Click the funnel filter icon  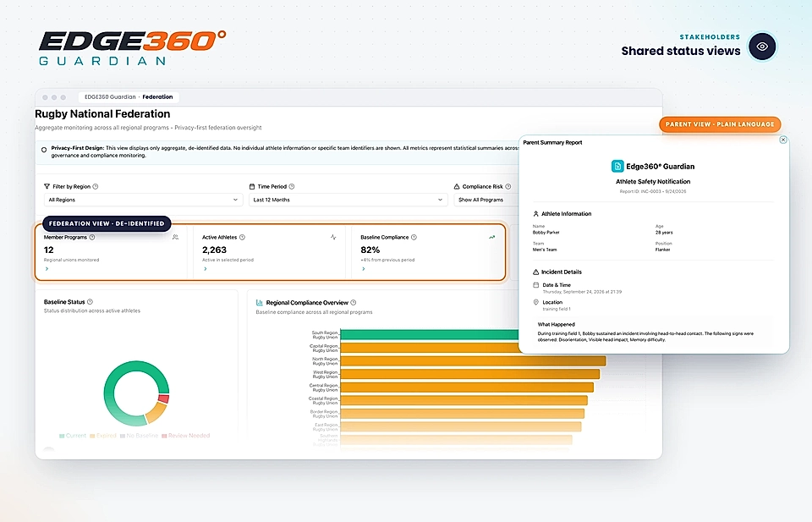point(47,186)
